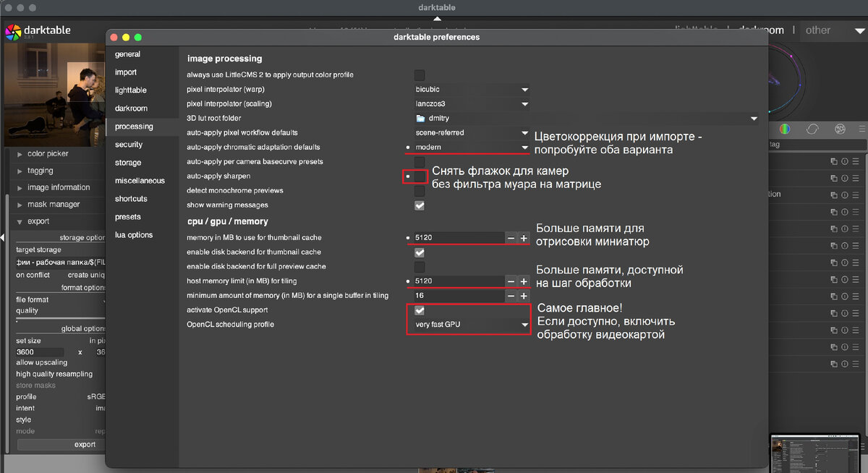This screenshot has width=868, height=473.
Task: Enable disk backend for full preview cache
Action: click(x=420, y=267)
